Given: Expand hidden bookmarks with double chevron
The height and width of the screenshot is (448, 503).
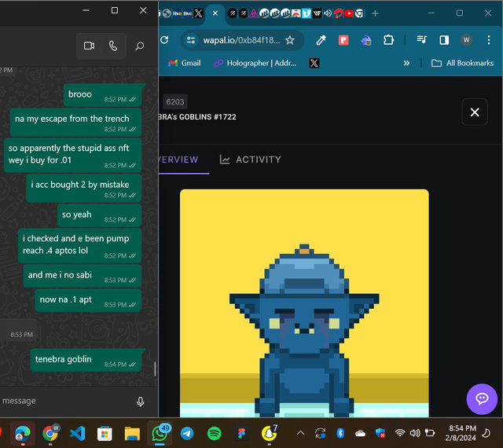Looking at the screenshot, I should (406, 63).
